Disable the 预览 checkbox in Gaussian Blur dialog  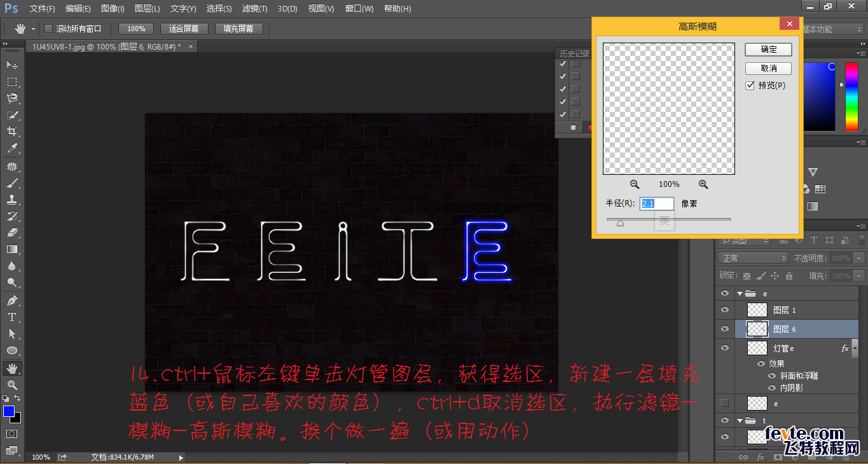750,85
